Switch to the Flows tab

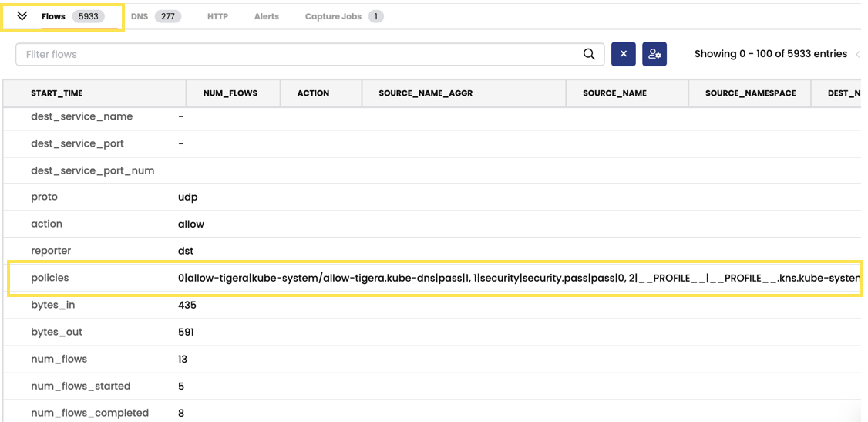pos(53,16)
